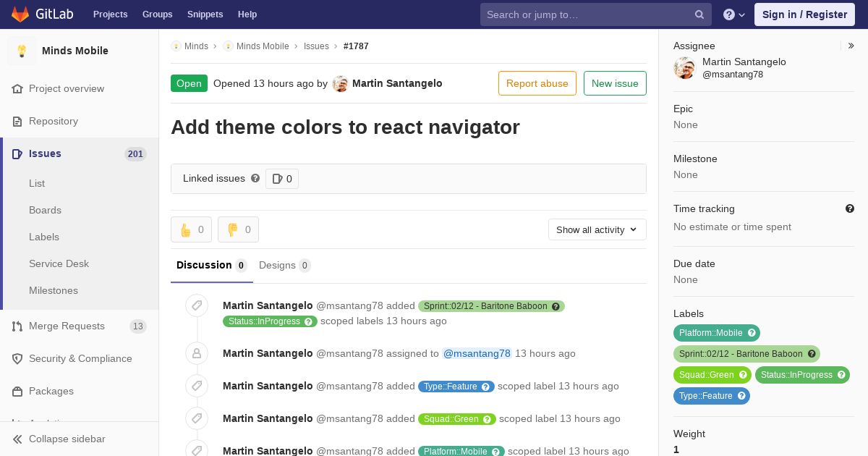Click the user icon beside assigned activity

click(197, 353)
